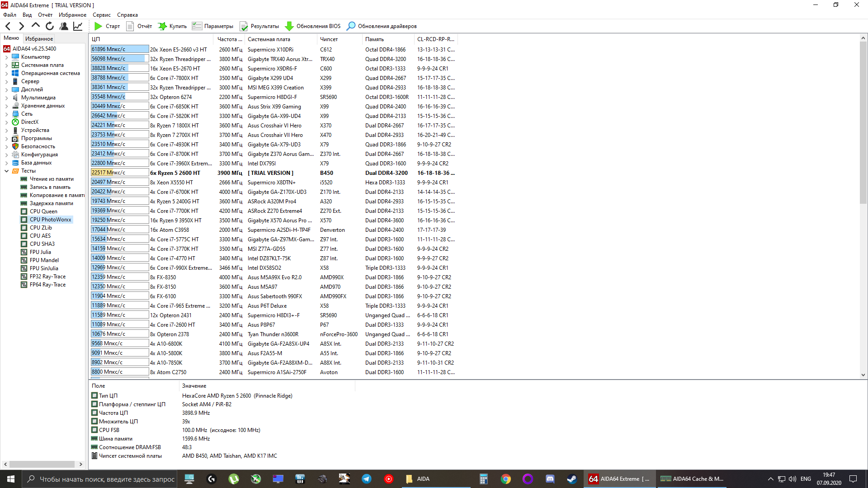Select FPU Julia benchmark test

[x=40, y=252]
